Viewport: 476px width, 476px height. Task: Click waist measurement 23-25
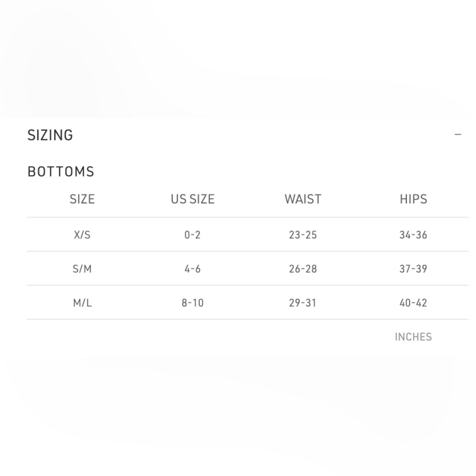(303, 235)
